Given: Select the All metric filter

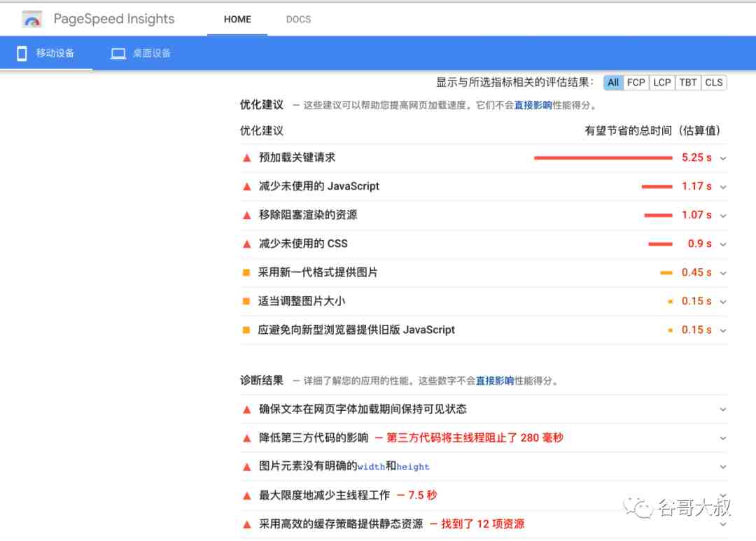Looking at the screenshot, I should tap(612, 83).
